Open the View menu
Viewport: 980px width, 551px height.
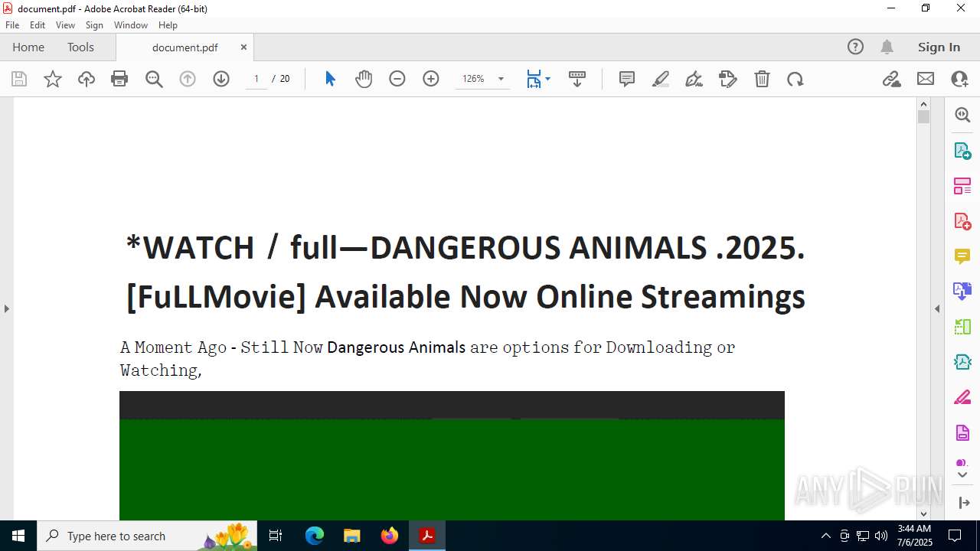click(x=65, y=25)
